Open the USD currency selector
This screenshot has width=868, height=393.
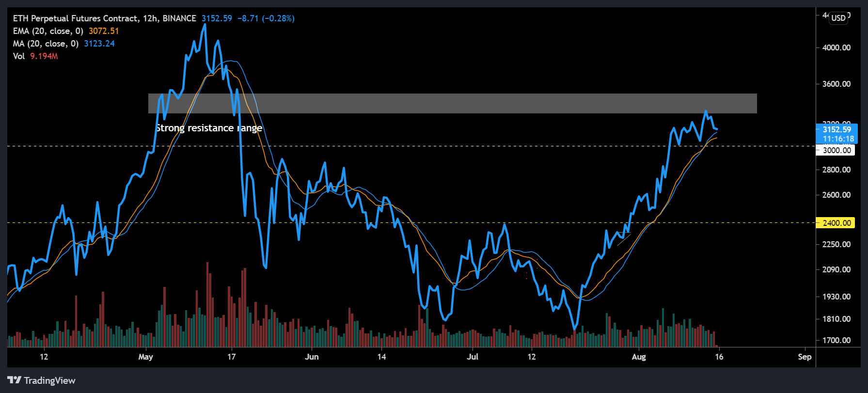(x=838, y=18)
